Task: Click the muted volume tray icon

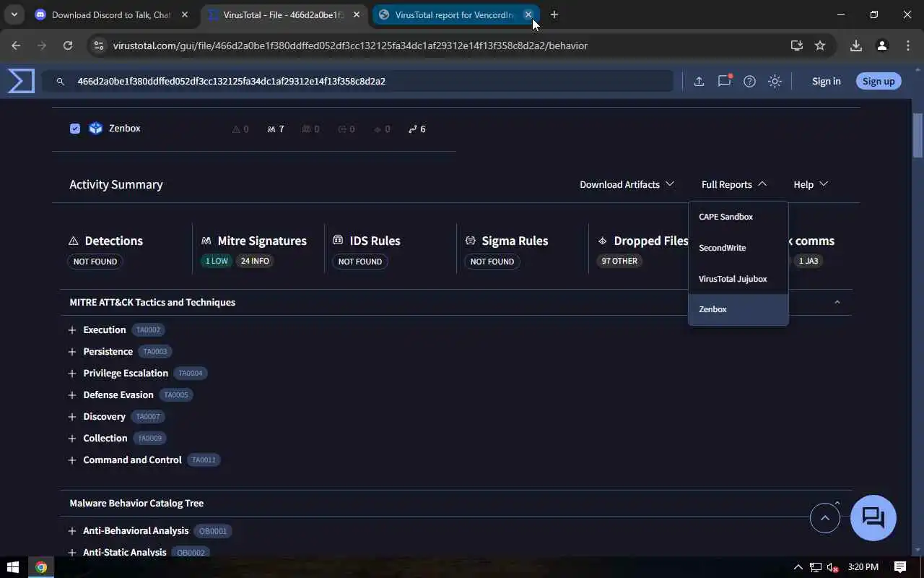Action: pos(833,567)
